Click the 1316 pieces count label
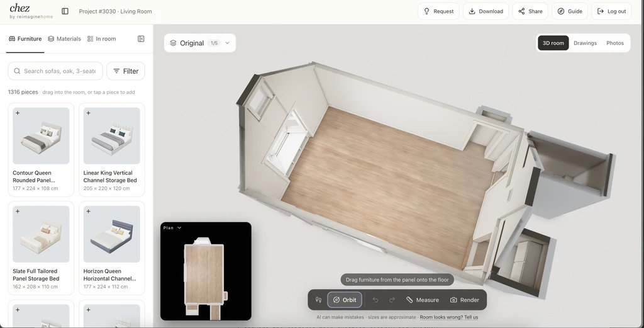This screenshot has width=644, height=328. 23,92
